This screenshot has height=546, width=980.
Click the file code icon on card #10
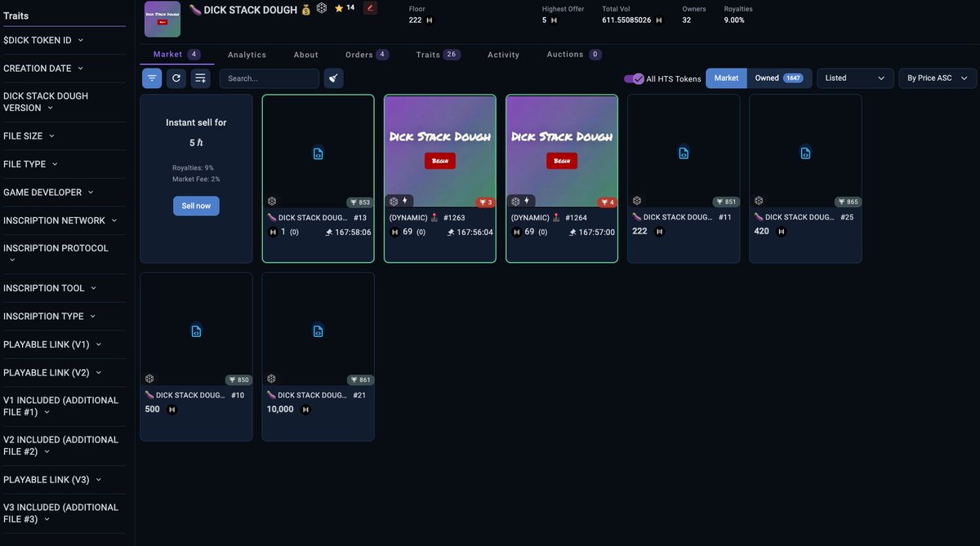point(196,331)
